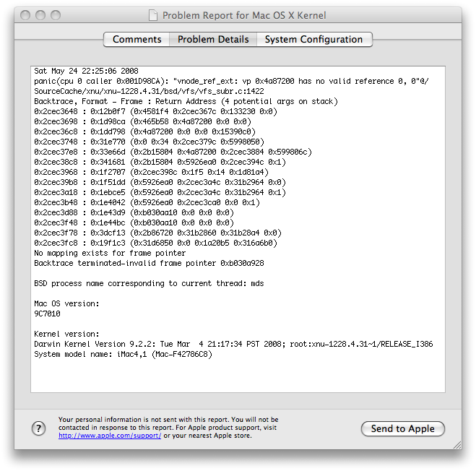The height and width of the screenshot is (471, 476).
Task: Click backtrace row starting 0x2cec3b48
Action: 147,202
